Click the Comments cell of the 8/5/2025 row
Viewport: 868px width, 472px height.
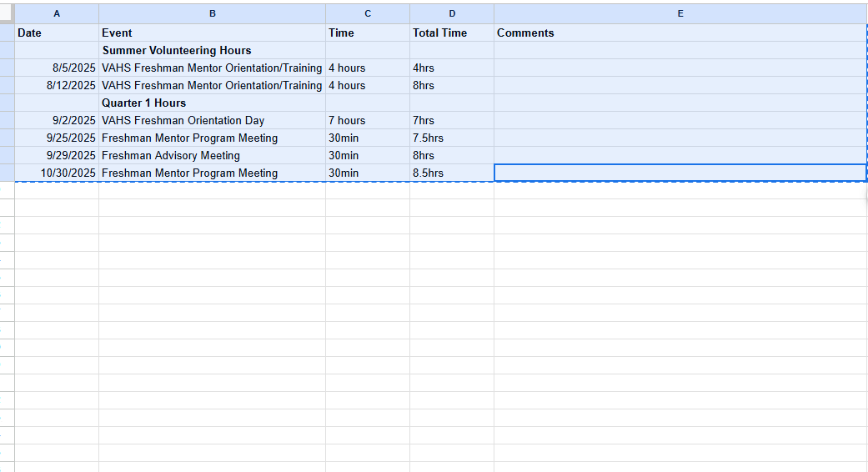click(680, 68)
